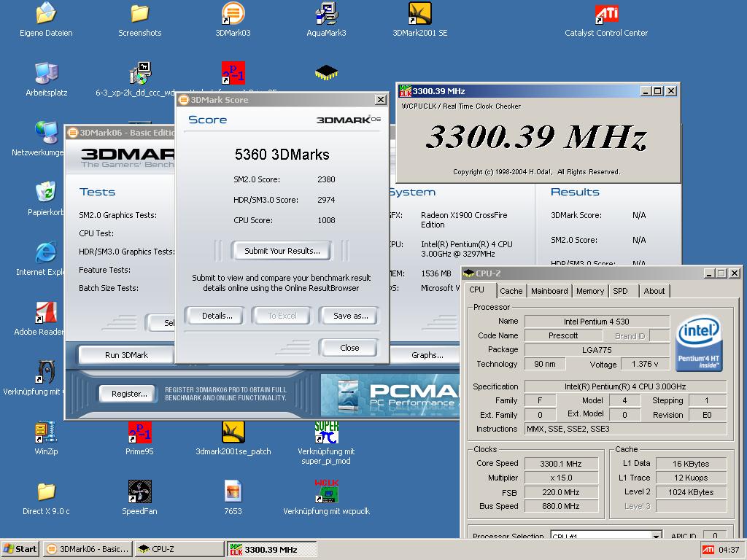Switch to CPU-Z taskbar button

(x=179, y=549)
